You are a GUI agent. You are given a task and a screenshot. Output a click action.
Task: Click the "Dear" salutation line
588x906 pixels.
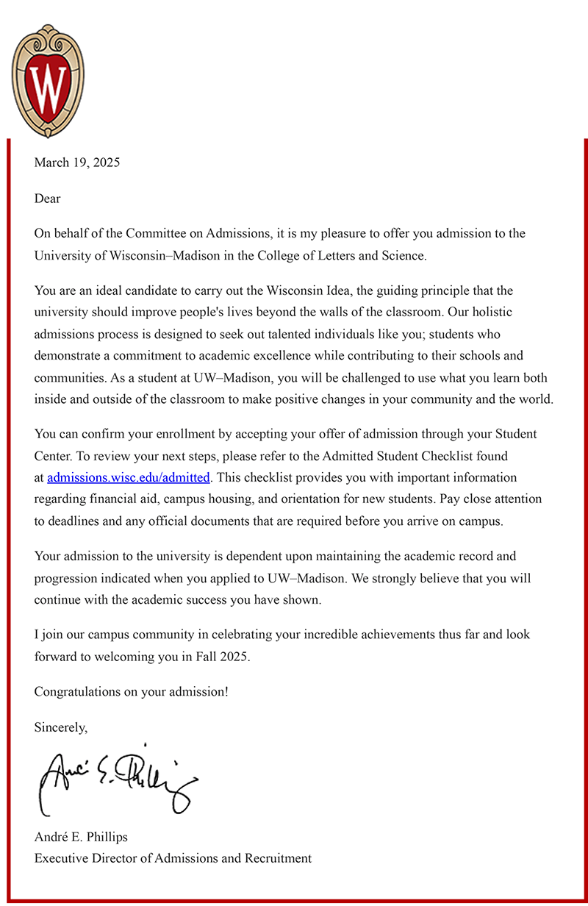tap(48, 199)
